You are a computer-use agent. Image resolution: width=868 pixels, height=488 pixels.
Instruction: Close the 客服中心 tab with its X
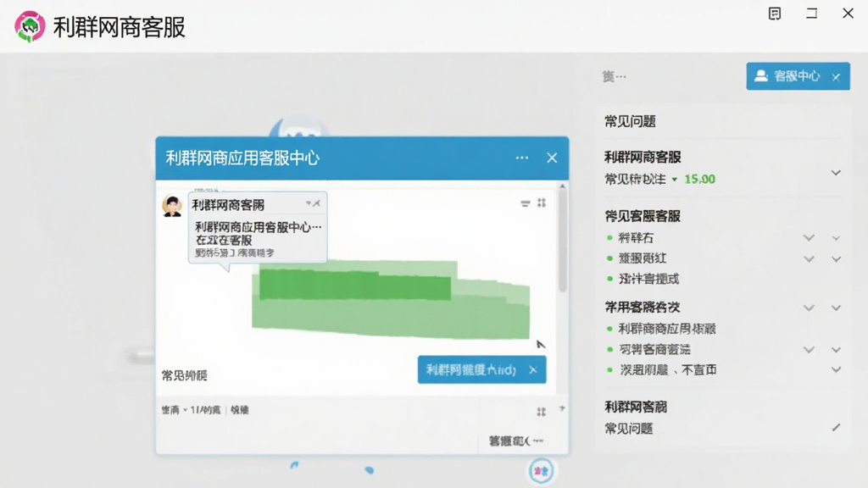836,77
